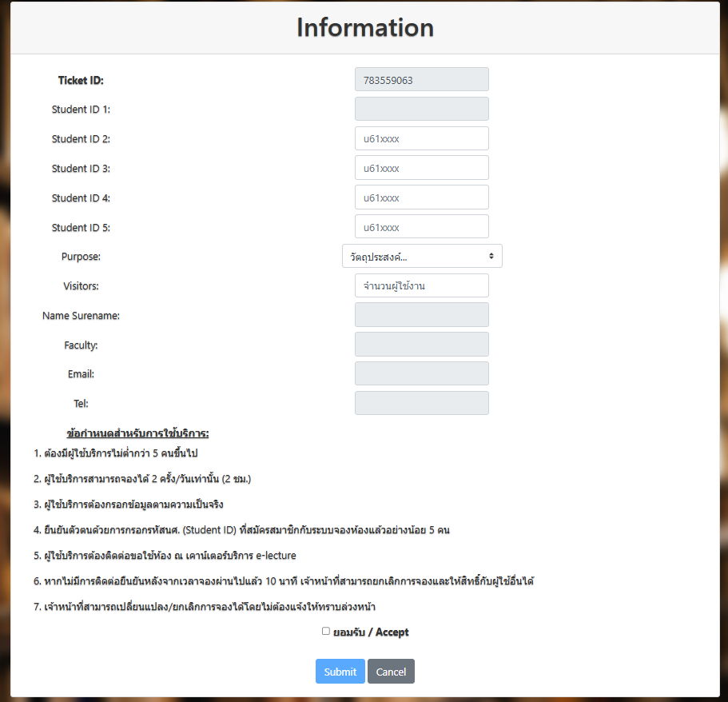
Task: Click the underlined ข้อกำหนดสำหรับการใช้บริการ heading
Action: tap(138, 433)
